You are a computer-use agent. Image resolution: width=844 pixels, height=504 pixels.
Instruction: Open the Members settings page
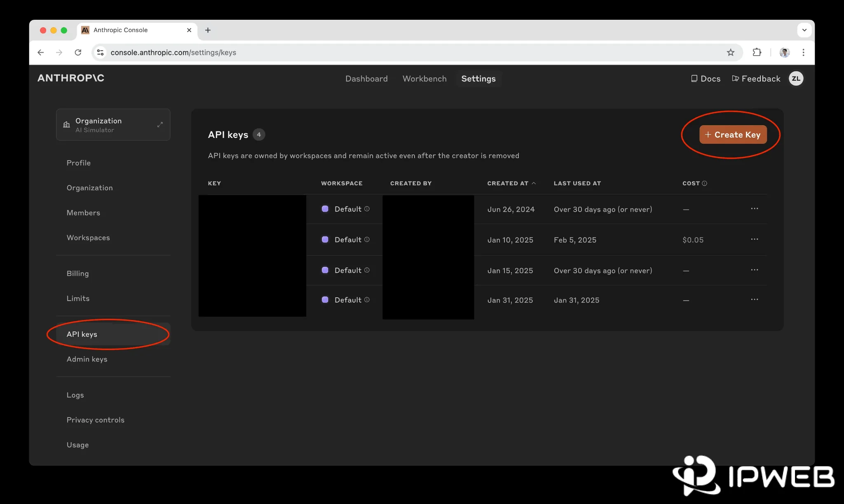click(83, 213)
